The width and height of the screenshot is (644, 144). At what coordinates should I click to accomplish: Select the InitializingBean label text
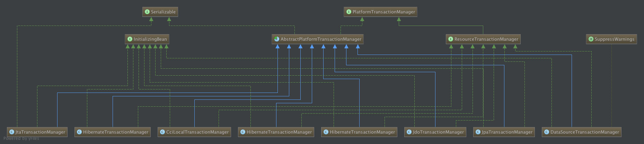(150, 39)
